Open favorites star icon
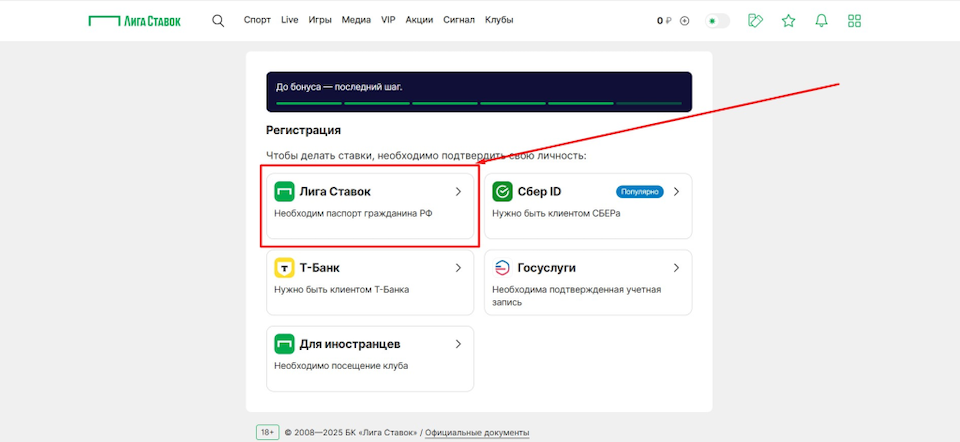This screenshot has height=442, width=960. [788, 20]
